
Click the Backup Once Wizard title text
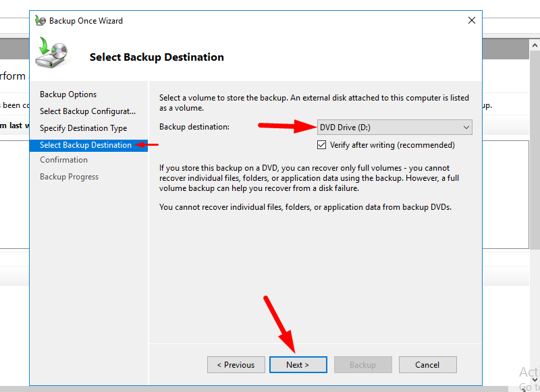(x=86, y=21)
